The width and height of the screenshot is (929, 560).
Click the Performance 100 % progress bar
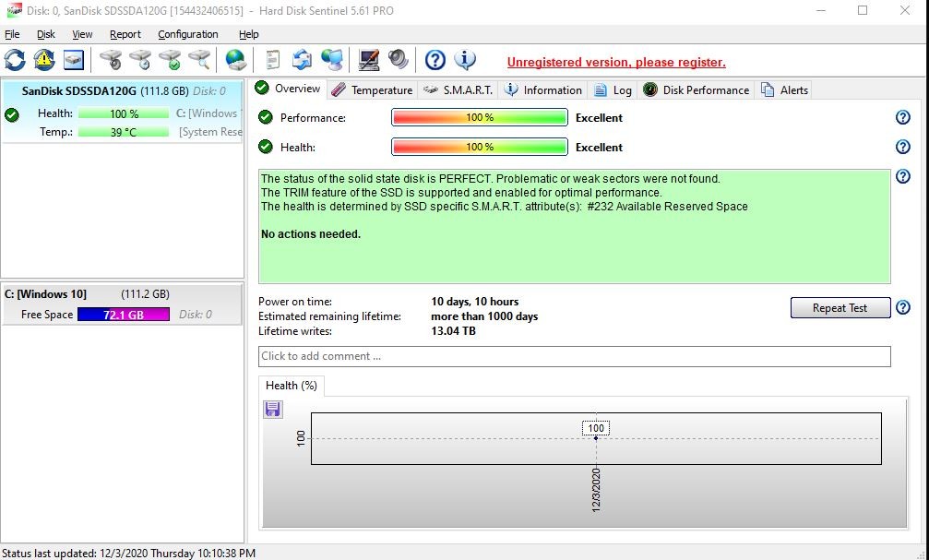(480, 117)
